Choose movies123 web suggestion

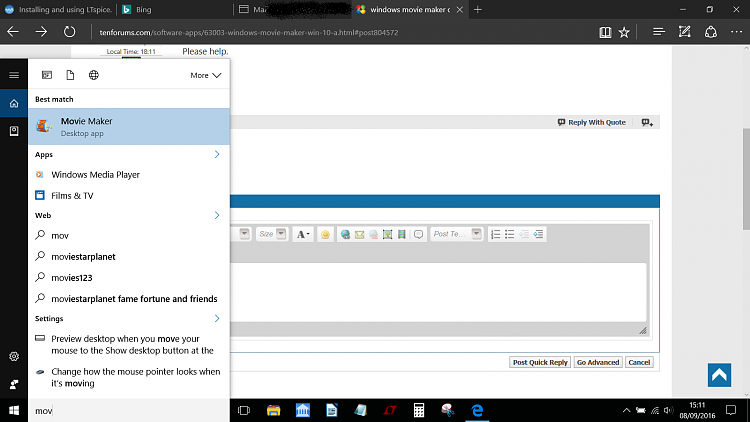(129, 278)
